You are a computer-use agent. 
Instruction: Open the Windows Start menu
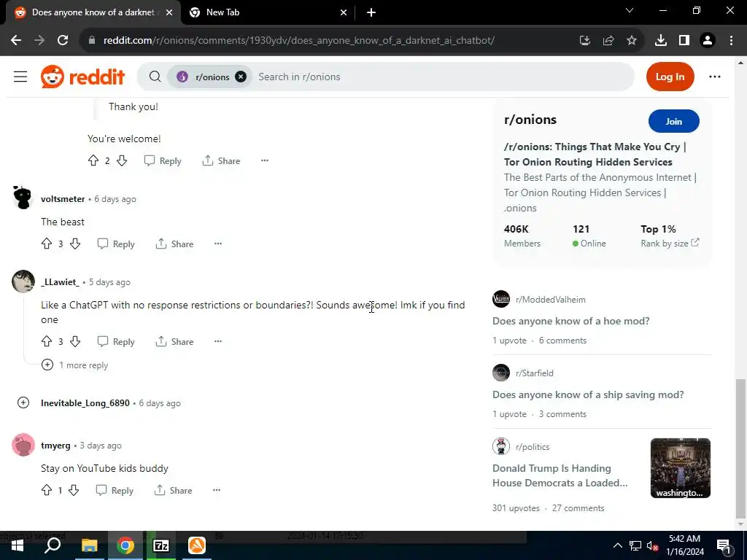[18, 545]
